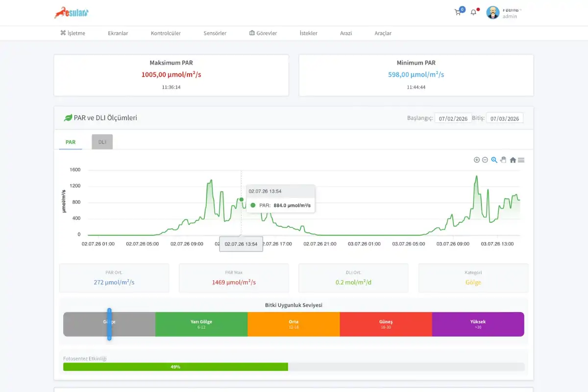Click the x-axis label 02.07.26 09:00
The image size is (588, 392).
187,244
